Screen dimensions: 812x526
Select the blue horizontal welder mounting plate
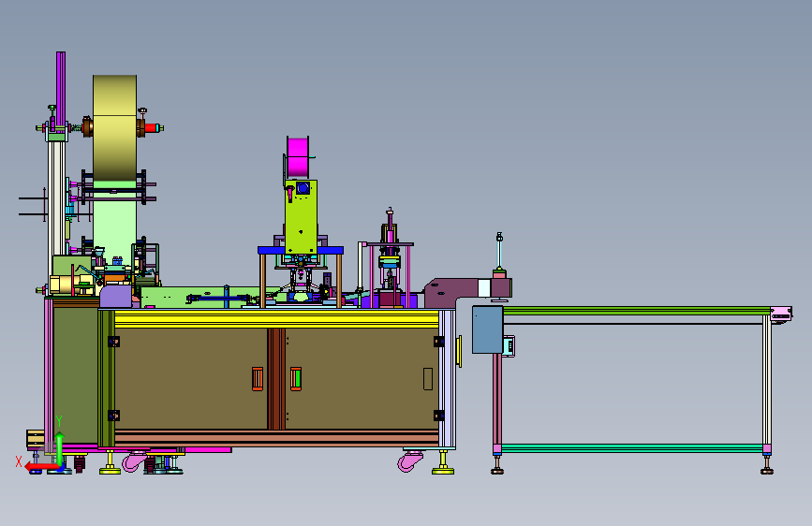tap(301, 250)
